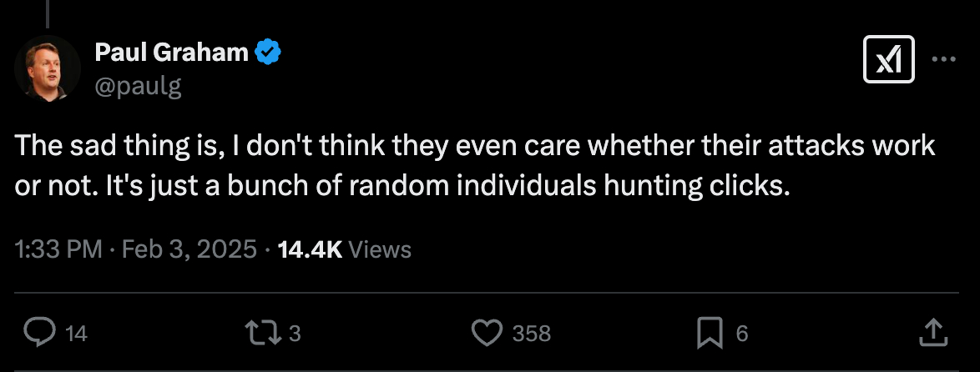Open the @paulg handle link

(137, 84)
